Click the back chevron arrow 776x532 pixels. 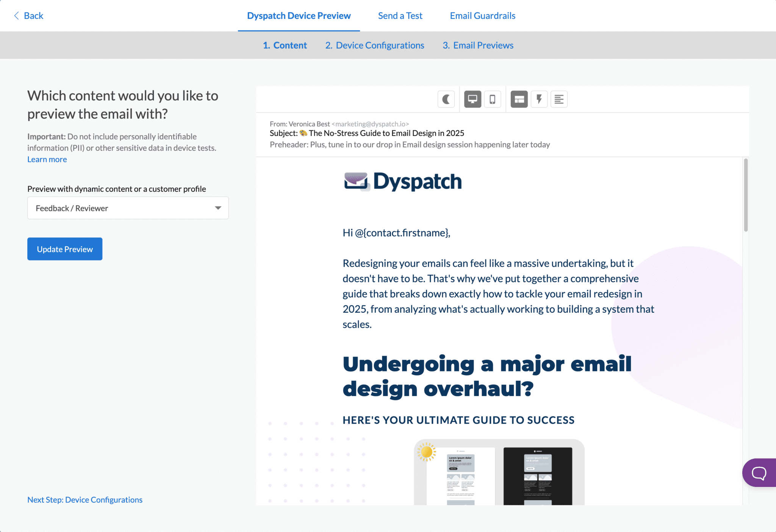(x=16, y=16)
